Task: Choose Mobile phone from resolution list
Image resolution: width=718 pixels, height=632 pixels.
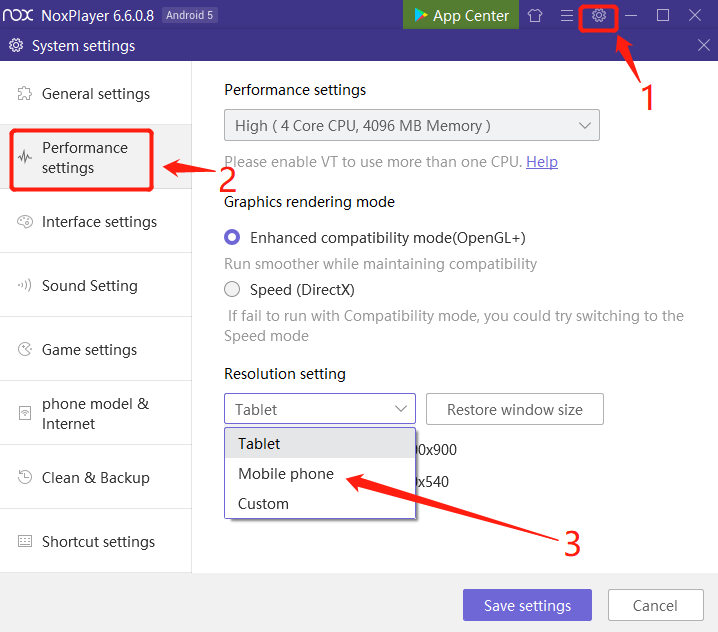Action: pos(286,474)
